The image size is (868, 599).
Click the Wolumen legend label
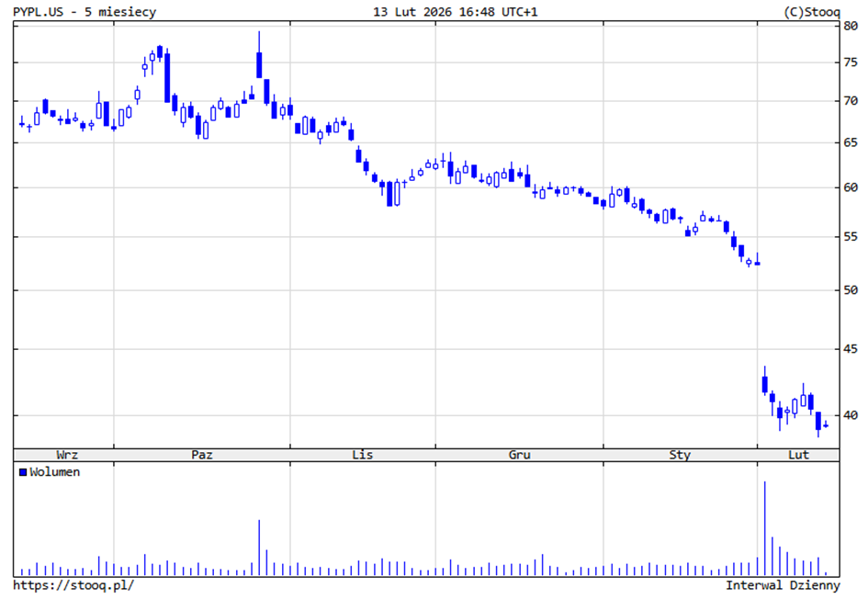coord(54,472)
